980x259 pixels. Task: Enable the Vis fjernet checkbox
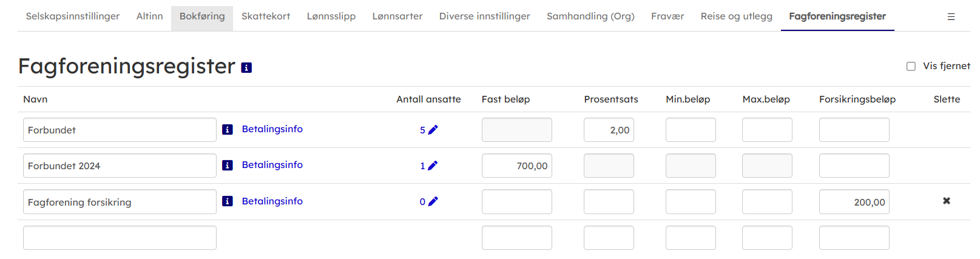click(911, 66)
